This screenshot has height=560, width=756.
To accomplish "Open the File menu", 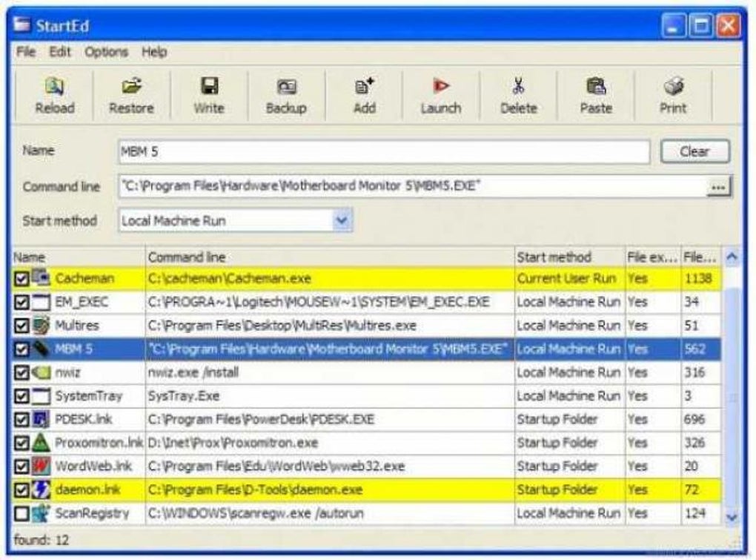I will [26, 52].
